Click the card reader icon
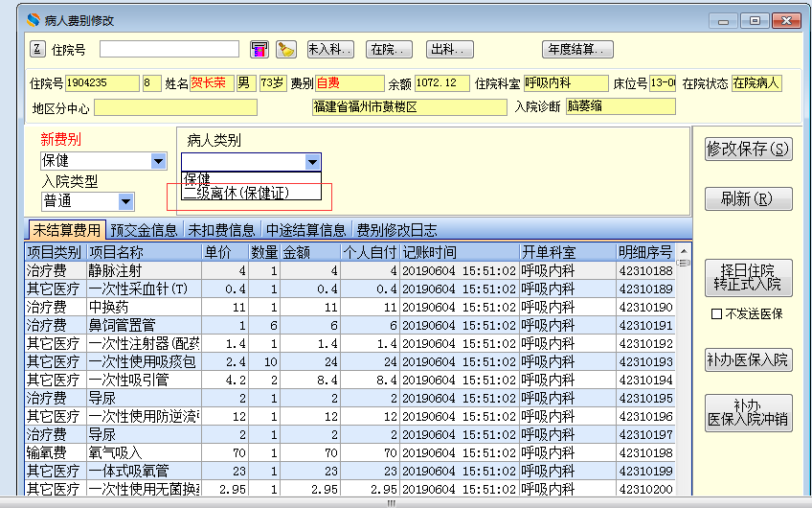This screenshot has width=812, height=508. 259,49
